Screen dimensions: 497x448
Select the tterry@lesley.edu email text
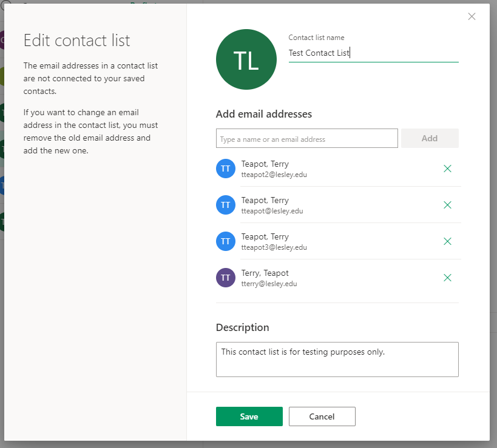(269, 284)
